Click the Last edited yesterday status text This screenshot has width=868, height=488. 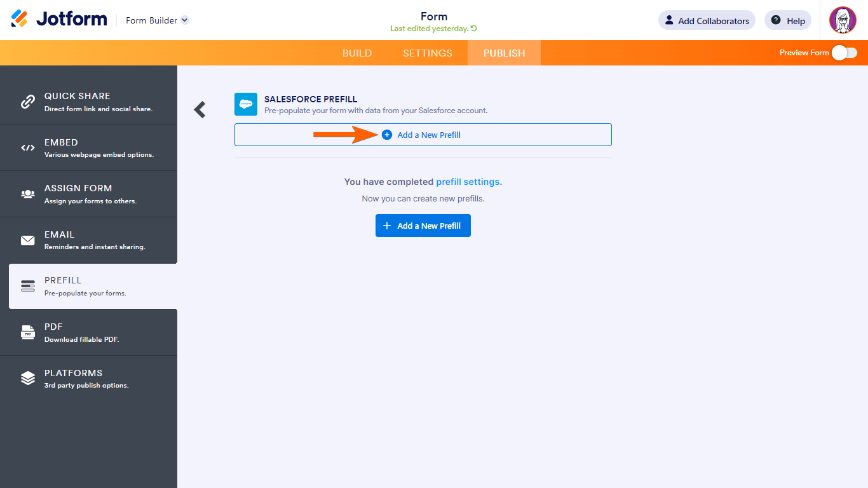429,29
